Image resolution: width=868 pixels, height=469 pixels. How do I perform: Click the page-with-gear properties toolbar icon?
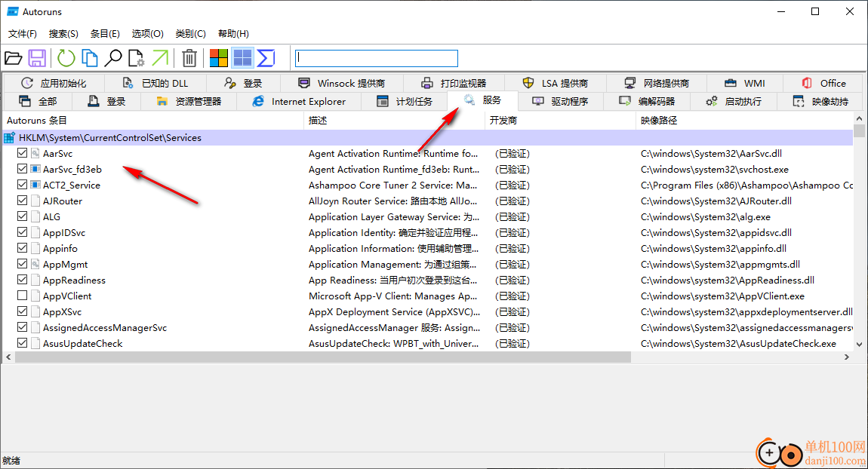[136, 58]
